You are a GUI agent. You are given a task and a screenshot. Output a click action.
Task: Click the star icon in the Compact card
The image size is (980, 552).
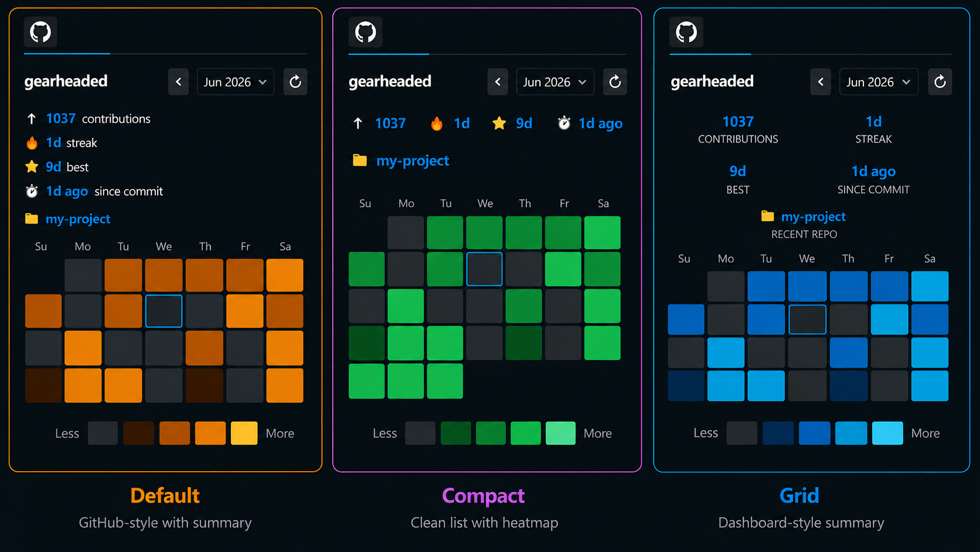coord(499,123)
